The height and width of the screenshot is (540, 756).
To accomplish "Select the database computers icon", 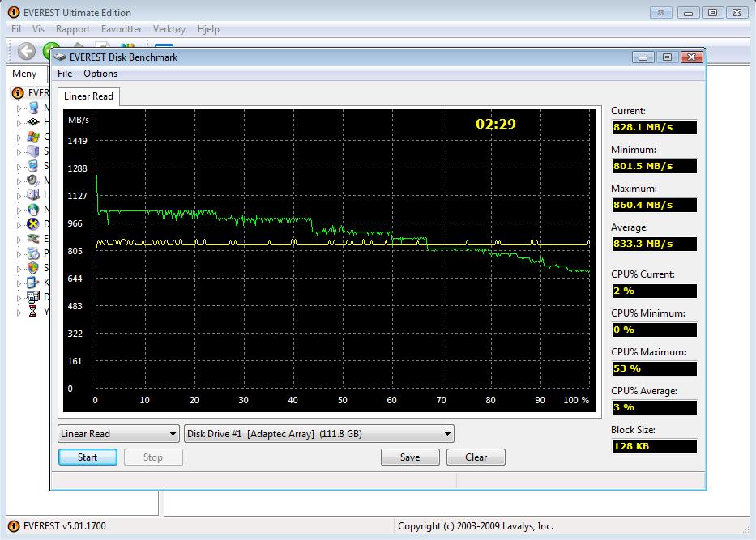I will [x=32, y=297].
